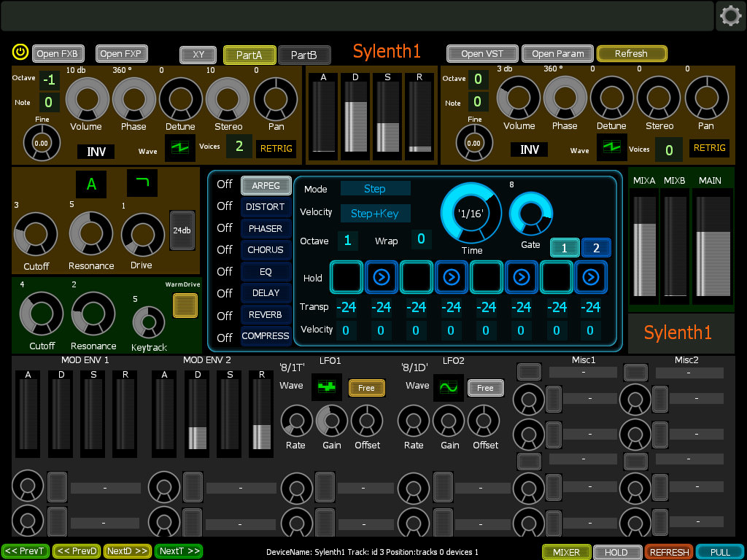The image size is (747, 560).
Task: Open the settings gear icon
Action: coord(731,16)
